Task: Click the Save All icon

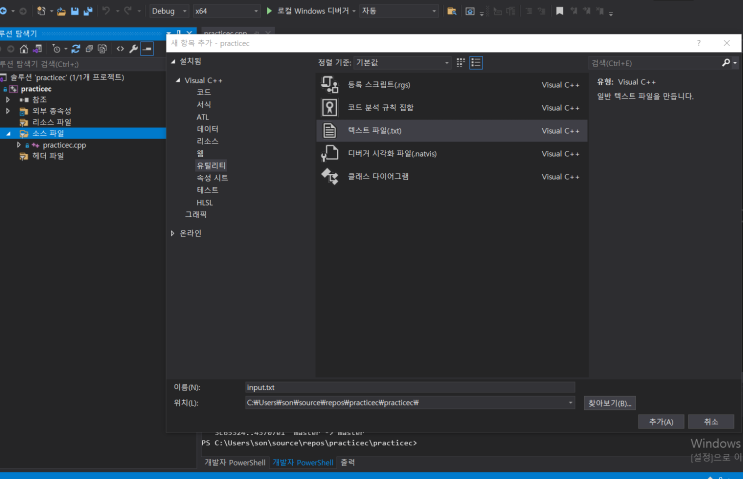Action: [88, 11]
